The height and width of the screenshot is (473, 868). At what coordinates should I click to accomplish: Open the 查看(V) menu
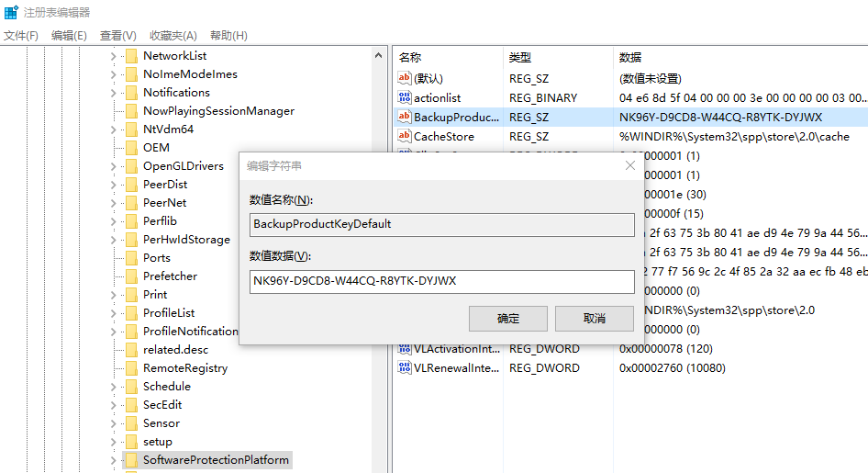[x=118, y=36]
